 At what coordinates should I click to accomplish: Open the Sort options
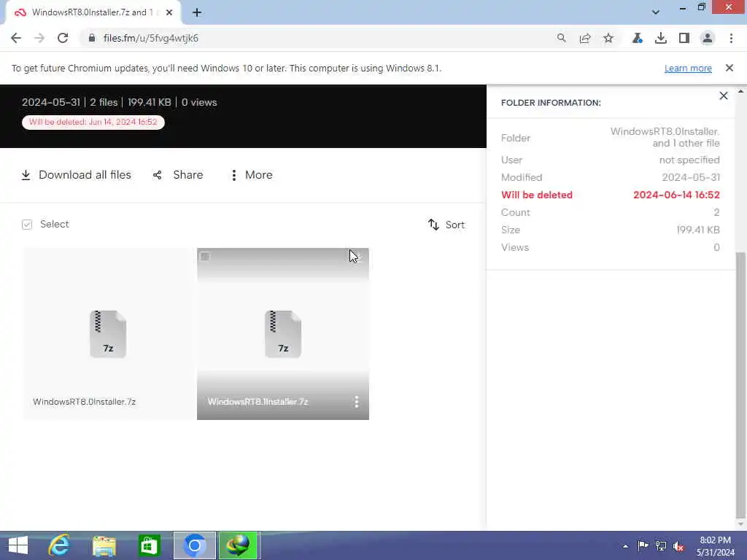tap(446, 225)
